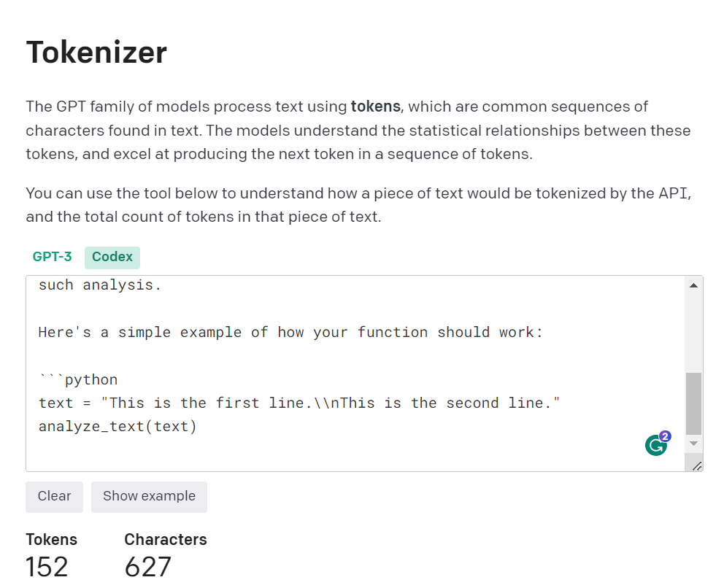Select the Codex tab
This screenshot has height=588, width=724.
click(112, 257)
